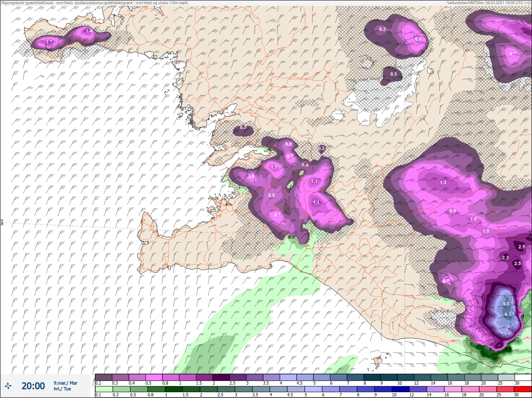Screen dimensions: 532x398
Task: Click the 20:00 forecast time display
Action: (33, 386)
